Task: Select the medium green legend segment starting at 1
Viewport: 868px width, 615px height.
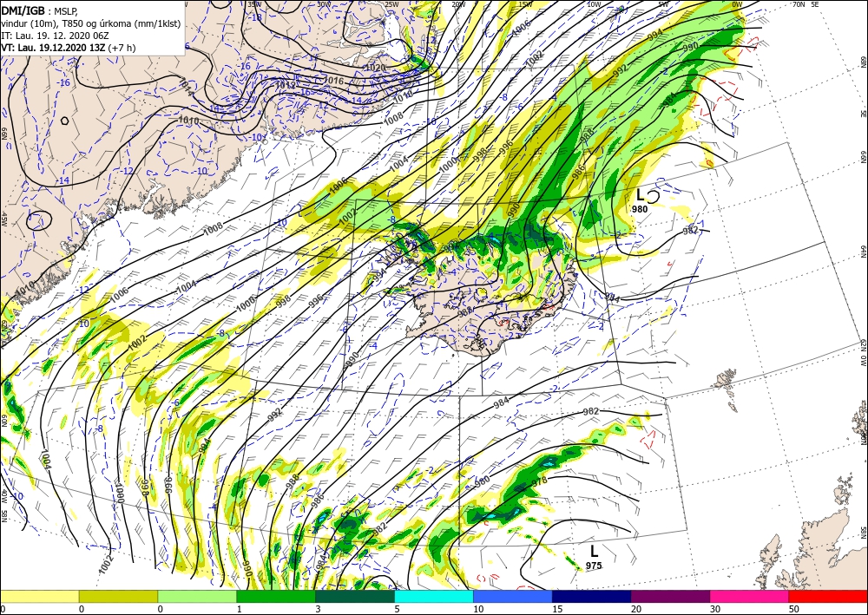Action: tap(276, 597)
